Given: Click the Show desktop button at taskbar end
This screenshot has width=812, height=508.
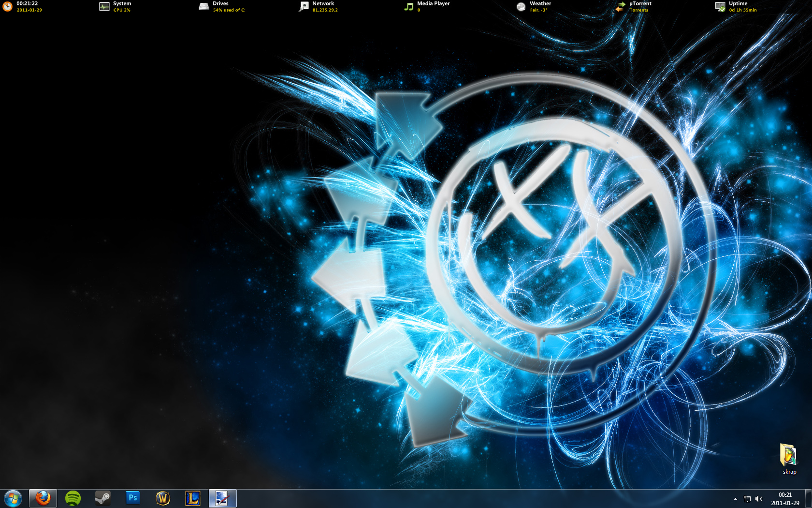Looking at the screenshot, I should (x=808, y=498).
